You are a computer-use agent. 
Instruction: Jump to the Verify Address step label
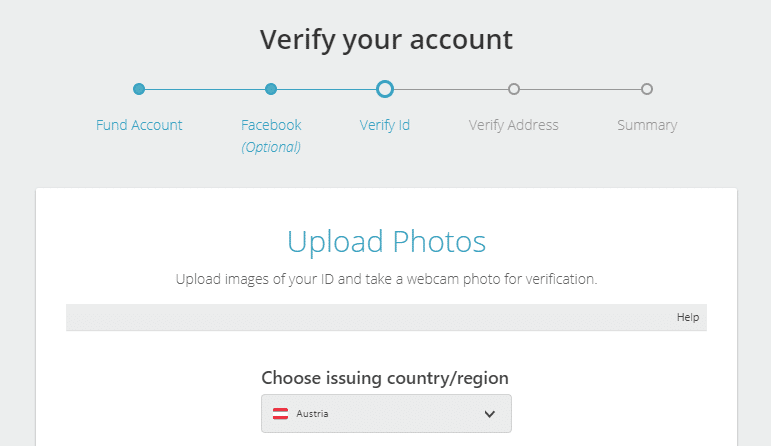click(514, 125)
